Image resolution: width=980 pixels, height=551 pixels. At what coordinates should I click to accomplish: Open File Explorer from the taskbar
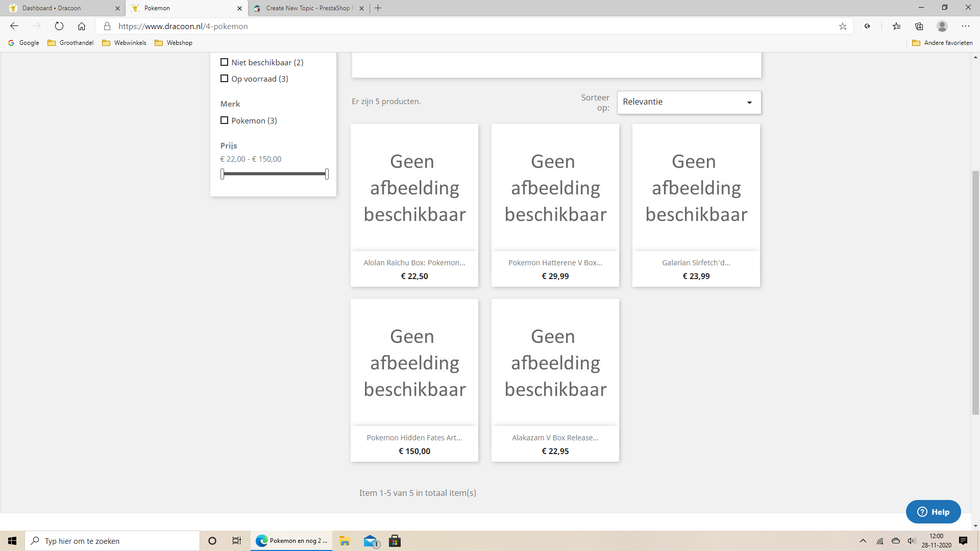345,541
